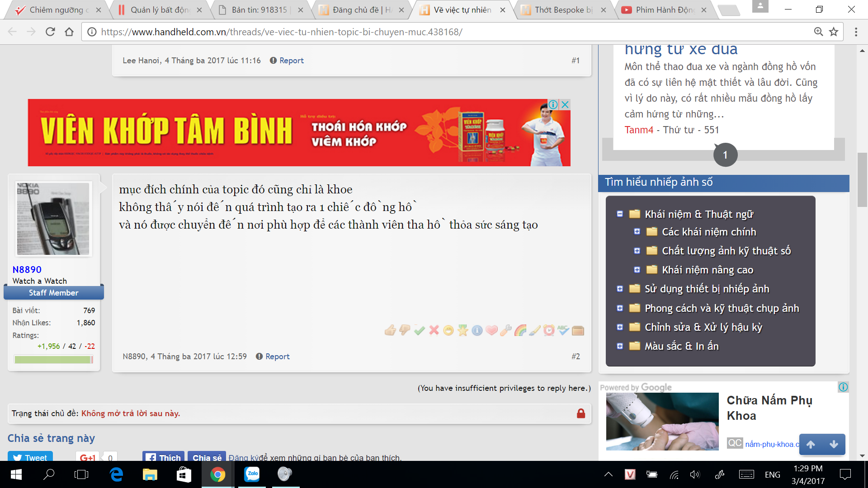Collapse Khái niệm & Thuật ngữ folder

[x=620, y=214]
